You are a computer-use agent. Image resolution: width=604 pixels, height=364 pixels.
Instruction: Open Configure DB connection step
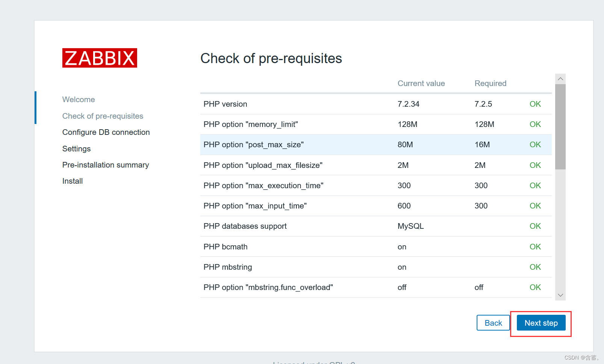pos(106,132)
